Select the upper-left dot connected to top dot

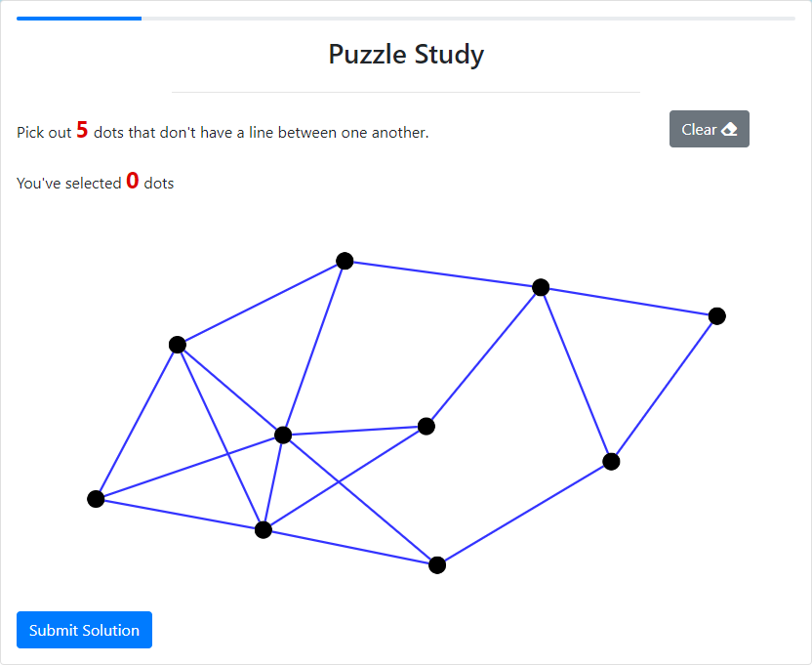[x=178, y=345]
